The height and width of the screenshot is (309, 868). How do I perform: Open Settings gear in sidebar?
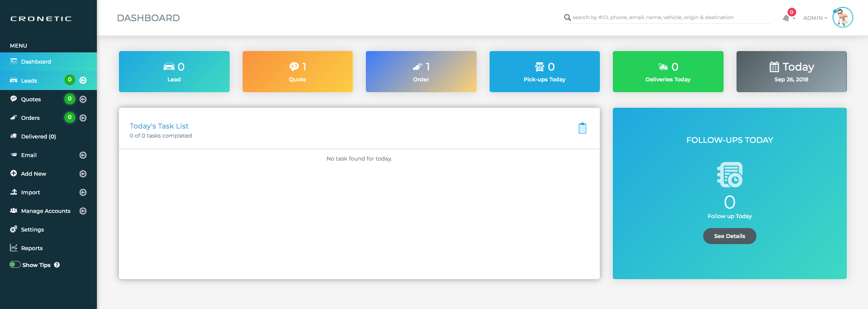coord(14,229)
